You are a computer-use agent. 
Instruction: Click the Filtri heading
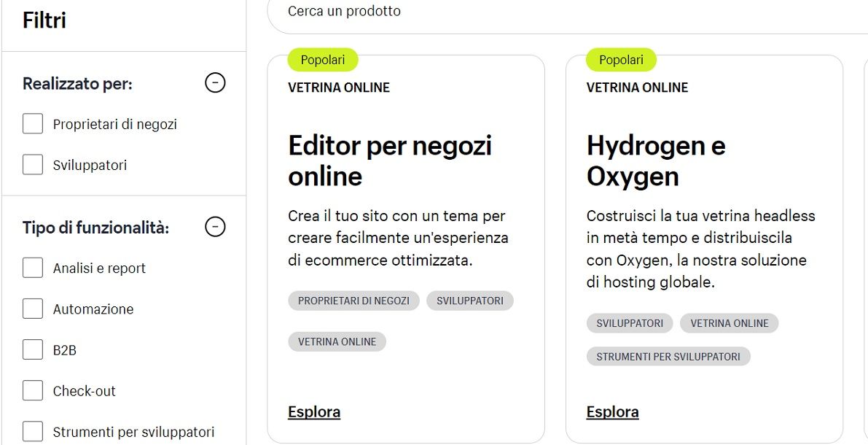(44, 20)
